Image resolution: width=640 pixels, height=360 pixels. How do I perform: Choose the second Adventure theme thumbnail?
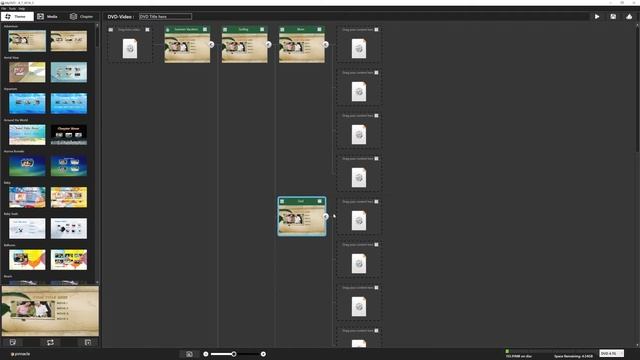coord(69,41)
